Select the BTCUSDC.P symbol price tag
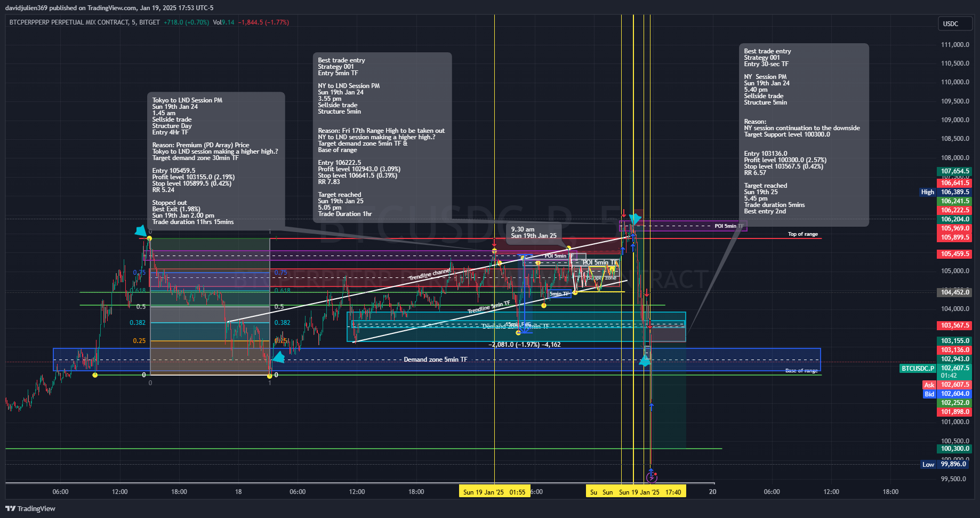 pyautogui.click(x=918, y=369)
